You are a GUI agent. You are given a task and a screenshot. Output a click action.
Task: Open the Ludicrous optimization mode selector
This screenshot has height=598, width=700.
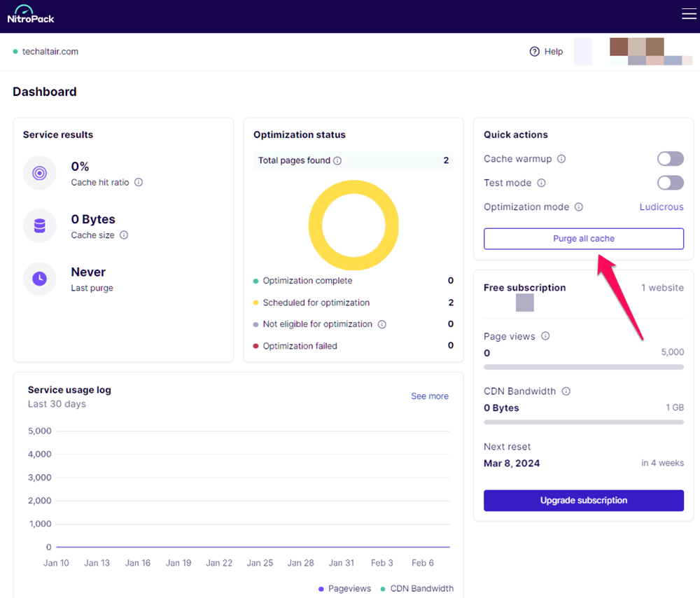click(661, 207)
